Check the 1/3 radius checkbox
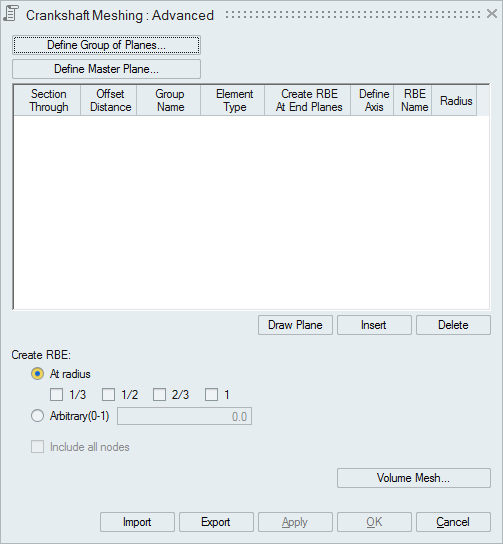The width and height of the screenshot is (503, 544). 57,394
